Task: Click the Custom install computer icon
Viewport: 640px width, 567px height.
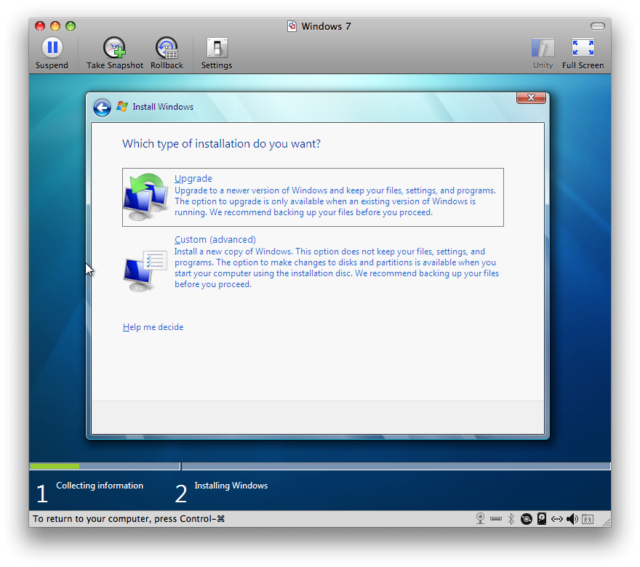Action: 145,271
